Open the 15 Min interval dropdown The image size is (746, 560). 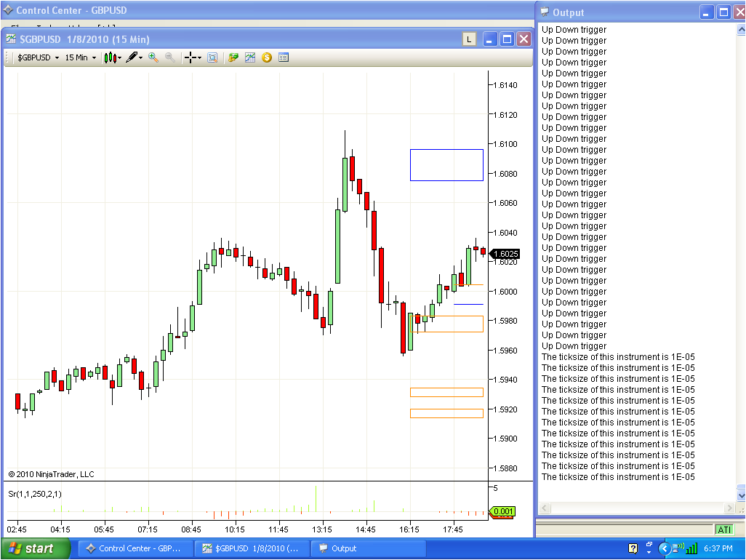81,57
